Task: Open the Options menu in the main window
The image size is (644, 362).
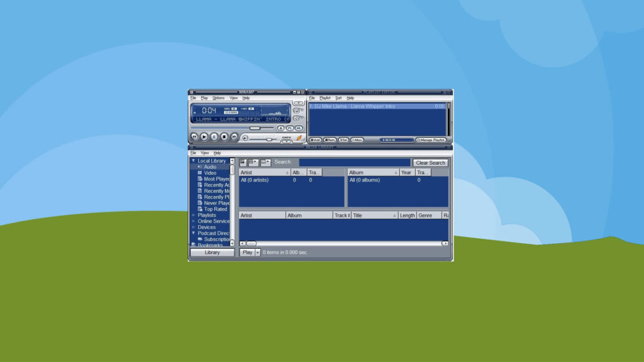Action: click(x=218, y=97)
